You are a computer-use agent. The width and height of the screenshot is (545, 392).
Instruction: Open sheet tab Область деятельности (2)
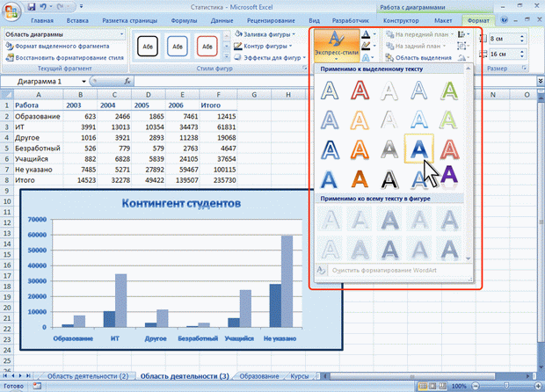click(x=88, y=376)
